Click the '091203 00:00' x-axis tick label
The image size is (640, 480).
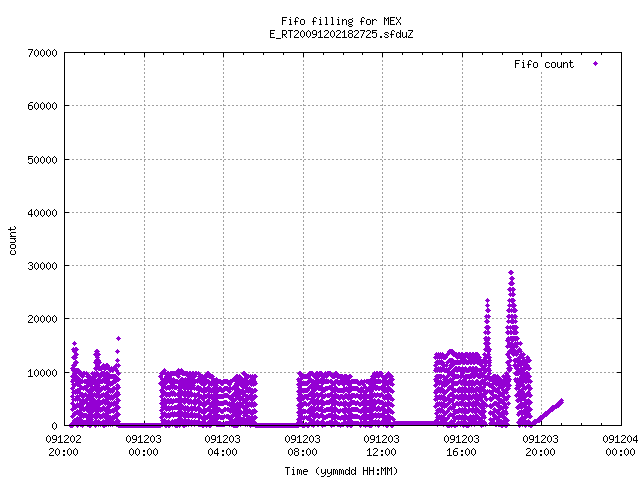[x=143, y=445]
